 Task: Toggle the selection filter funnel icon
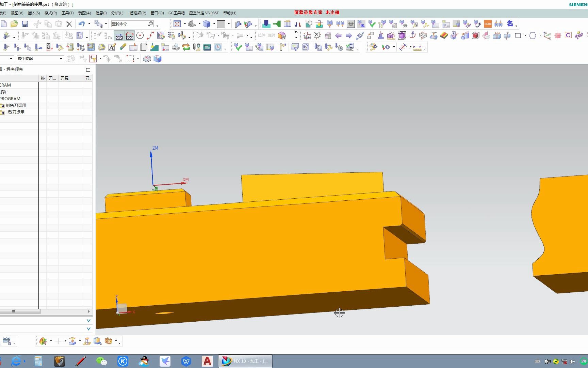(x=93, y=59)
